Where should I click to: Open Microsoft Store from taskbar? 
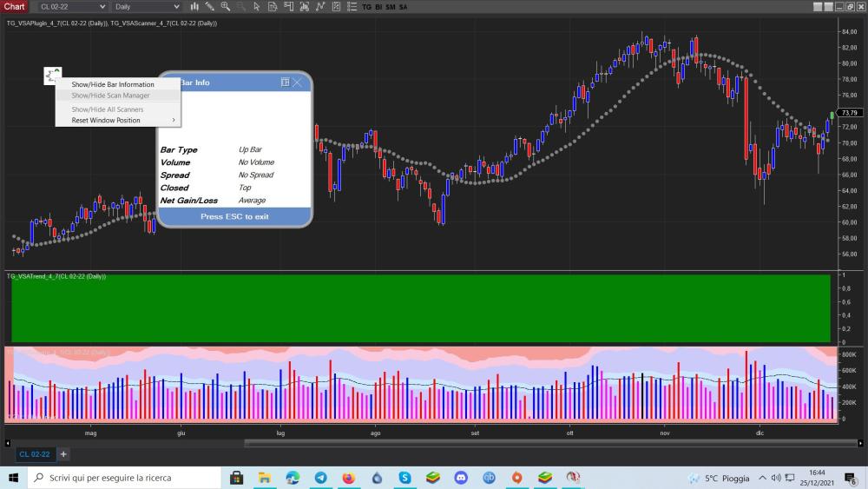tap(236, 478)
